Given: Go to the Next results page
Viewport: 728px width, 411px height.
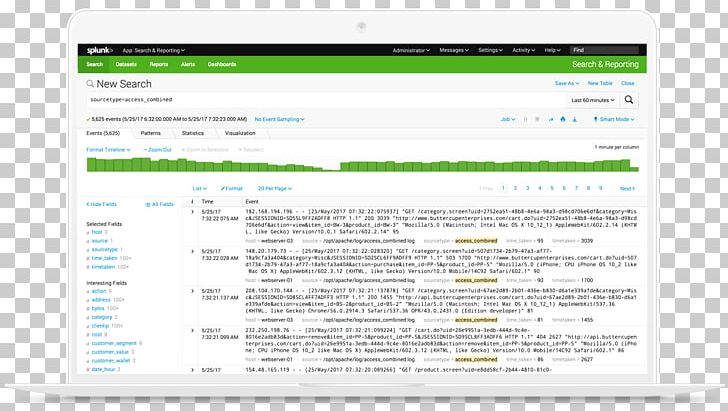Looking at the screenshot, I should (x=627, y=188).
